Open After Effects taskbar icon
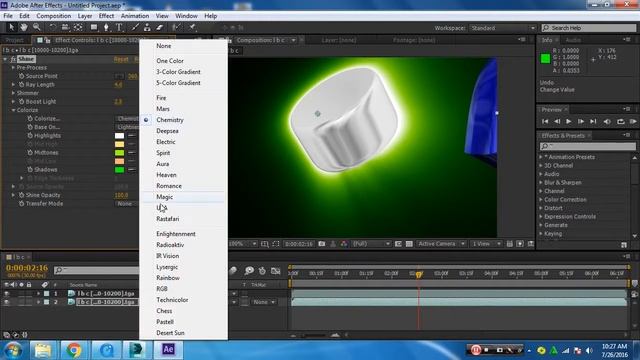This screenshot has width=640, height=360. pos(168,350)
